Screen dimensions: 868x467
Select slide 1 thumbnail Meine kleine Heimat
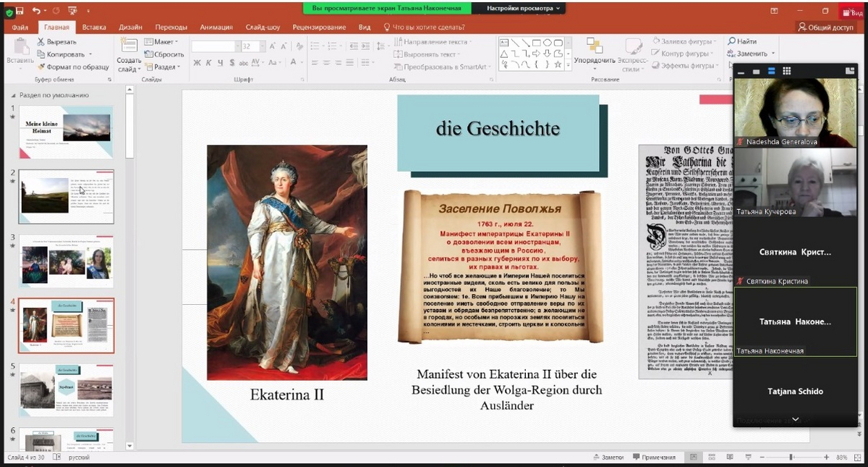(66, 131)
